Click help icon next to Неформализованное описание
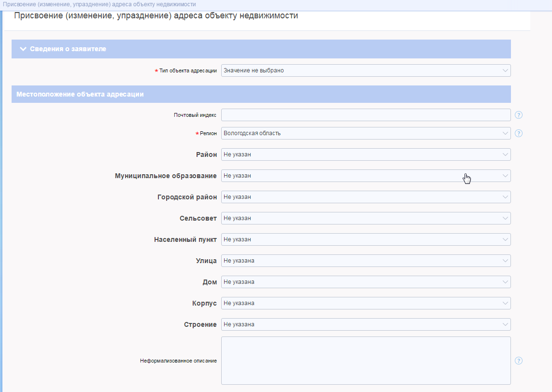 click(x=519, y=361)
